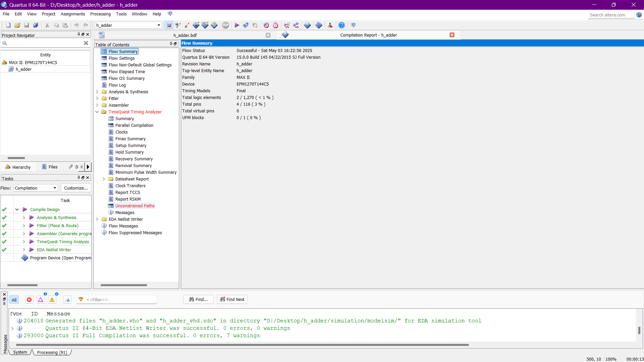Click the Find... button

[x=198, y=299]
